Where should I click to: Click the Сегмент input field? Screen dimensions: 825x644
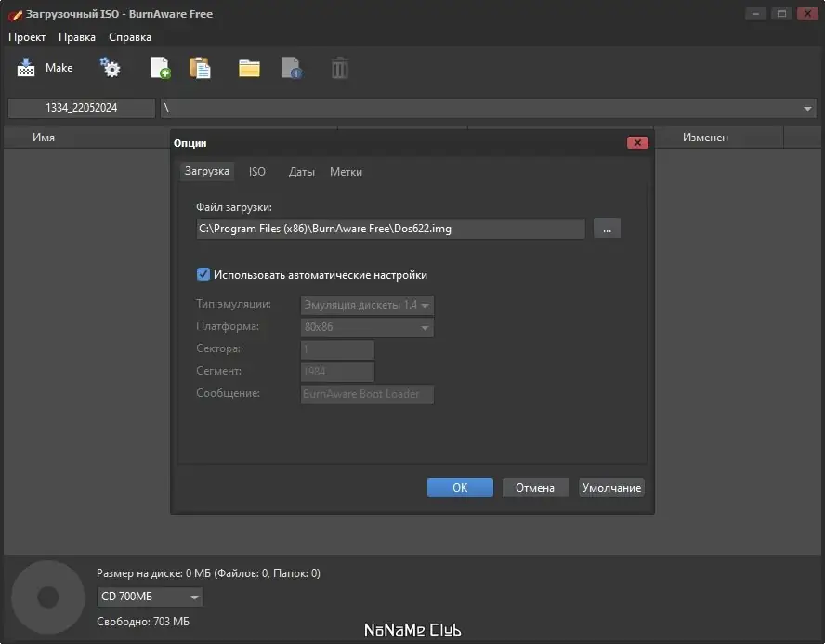click(x=337, y=372)
